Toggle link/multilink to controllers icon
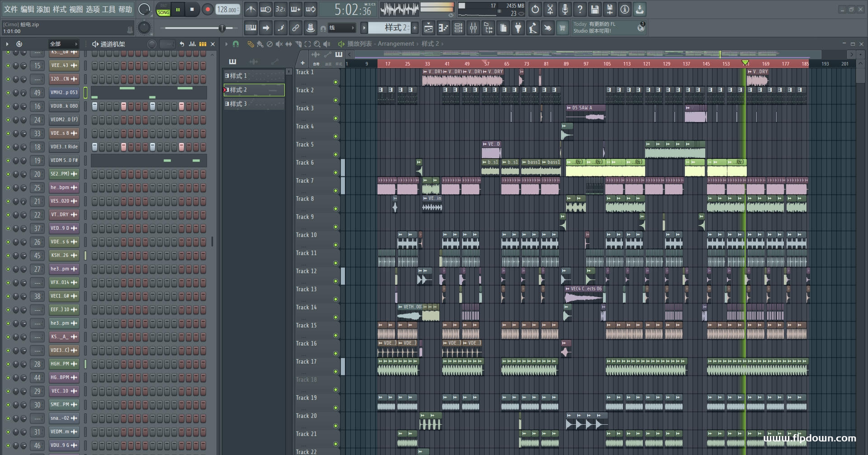The width and height of the screenshot is (868, 455). click(x=296, y=28)
